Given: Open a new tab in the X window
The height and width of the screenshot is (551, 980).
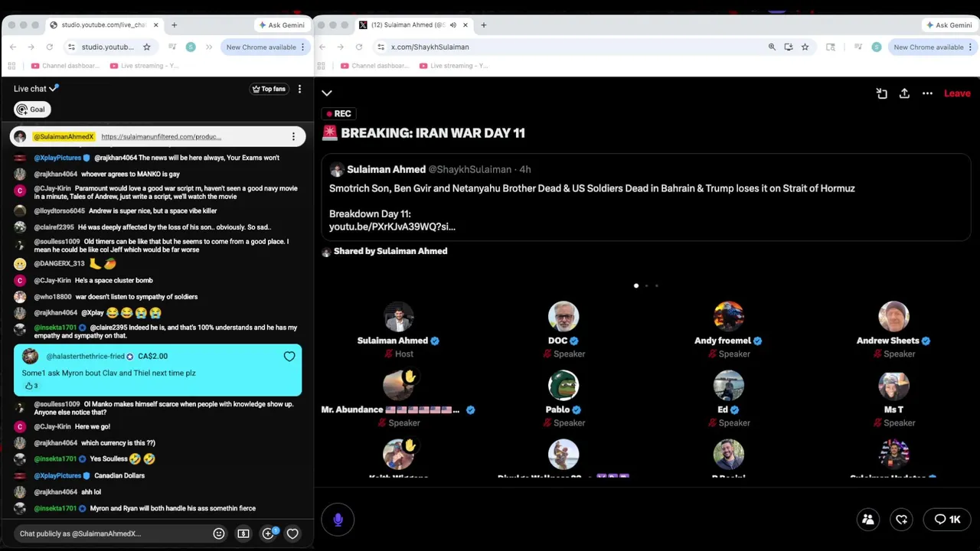Looking at the screenshot, I should pyautogui.click(x=483, y=25).
